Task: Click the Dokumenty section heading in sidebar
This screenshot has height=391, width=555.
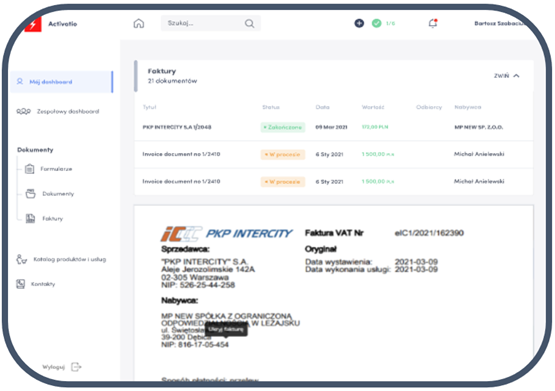Action: pos(35,150)
